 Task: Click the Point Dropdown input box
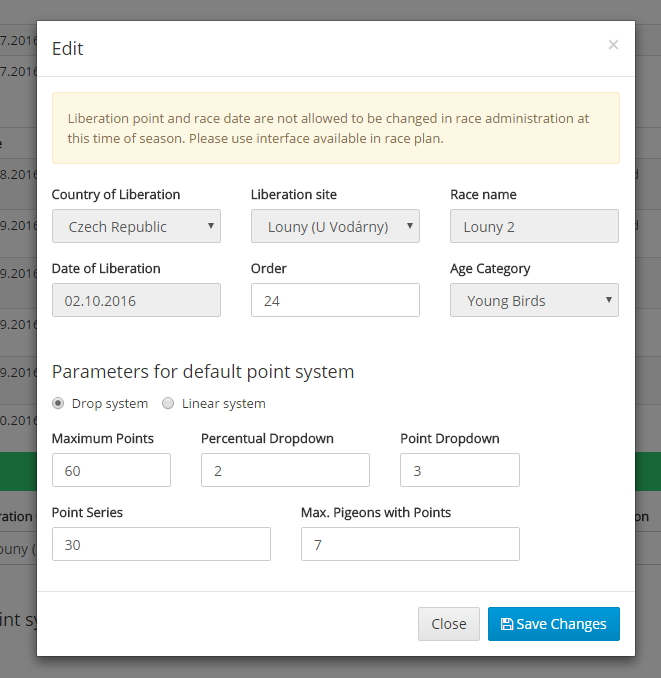point(459,471)
